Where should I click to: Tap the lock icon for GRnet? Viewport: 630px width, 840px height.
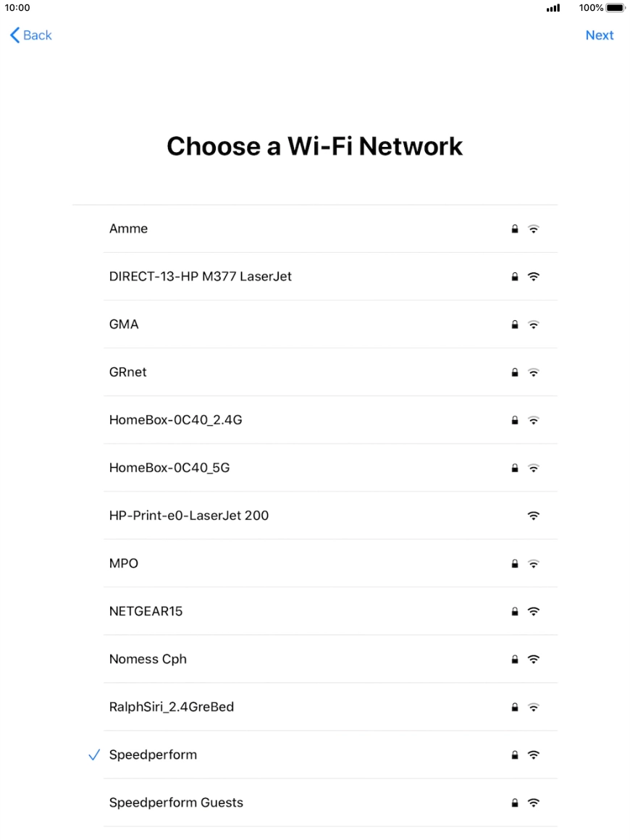(x=515, y=372)
